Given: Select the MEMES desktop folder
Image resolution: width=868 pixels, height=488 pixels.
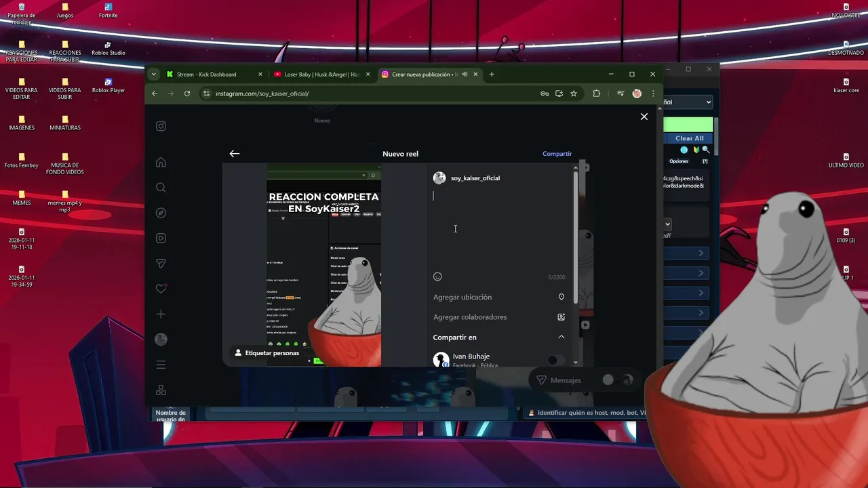Looking at the screenshot, I should [x=22, y=199].
